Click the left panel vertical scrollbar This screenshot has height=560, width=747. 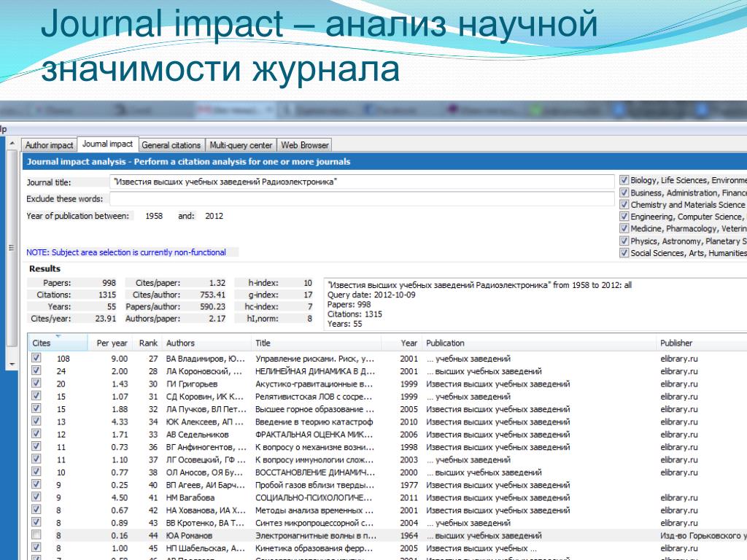click(12, 248)
